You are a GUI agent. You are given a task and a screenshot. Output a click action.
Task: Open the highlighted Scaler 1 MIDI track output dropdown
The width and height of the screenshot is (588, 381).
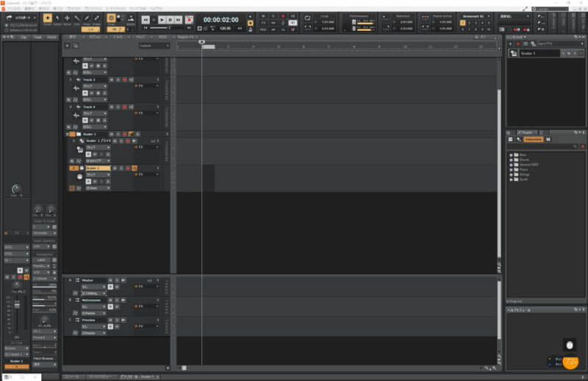[98, 188]
